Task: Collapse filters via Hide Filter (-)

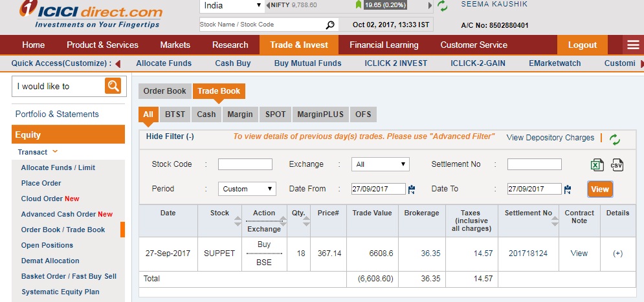Action: (170, 136)
